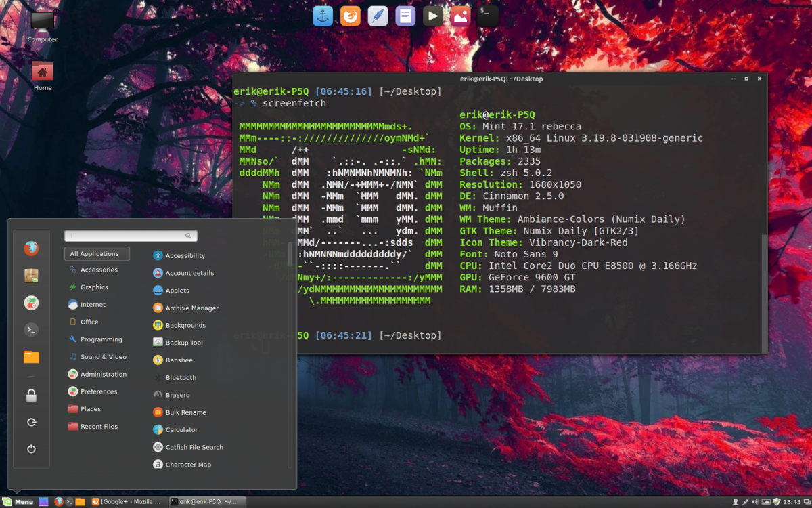
Task: Click the user applet in system tray
Action: pyautogui.click(x=736, y=502)
